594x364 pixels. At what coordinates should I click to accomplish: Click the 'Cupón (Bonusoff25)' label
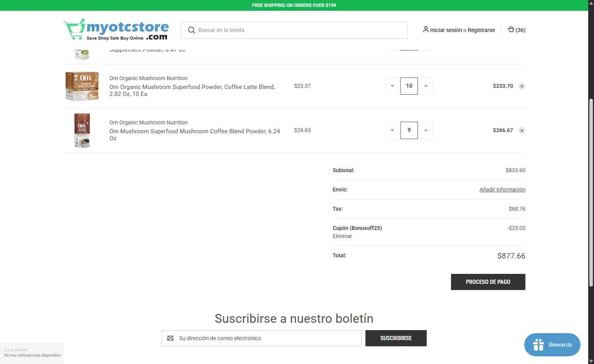point(357,228)
